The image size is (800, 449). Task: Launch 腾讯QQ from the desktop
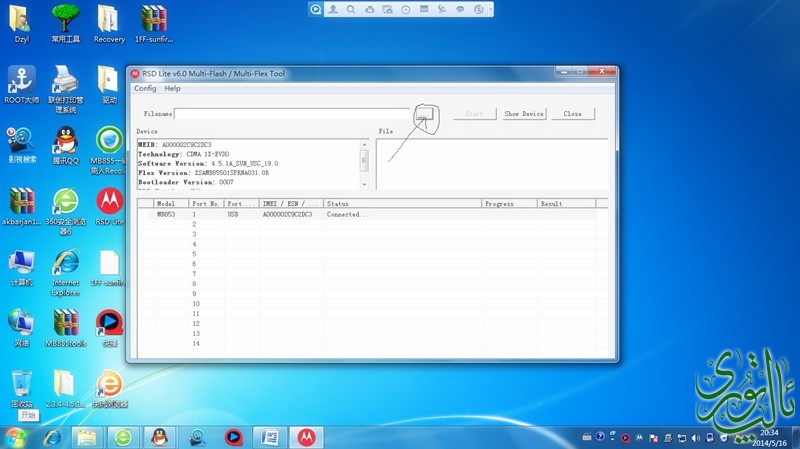pos(65,145)
